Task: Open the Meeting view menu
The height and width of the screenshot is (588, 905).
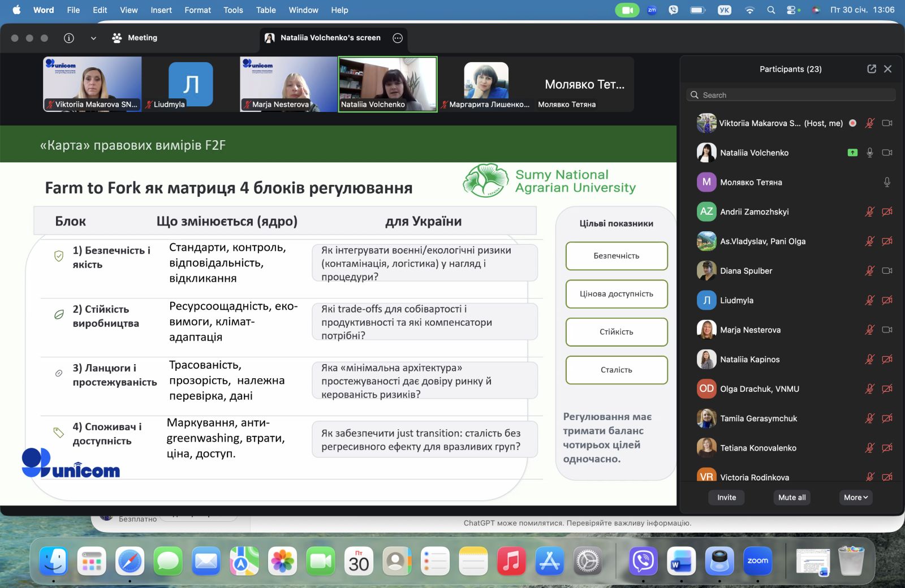Action: pyautogui.click(x=135, y=38)
